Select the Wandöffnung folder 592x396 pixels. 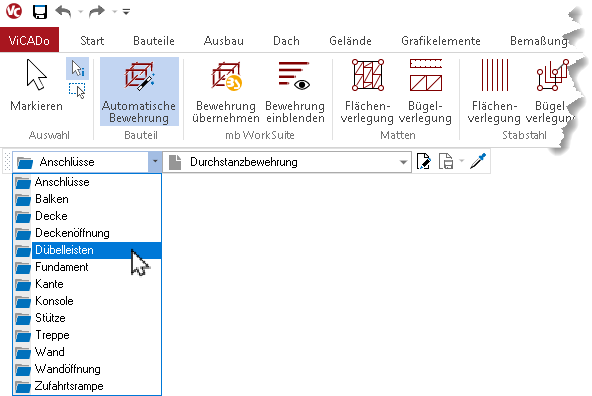click(x=87, y=369)
